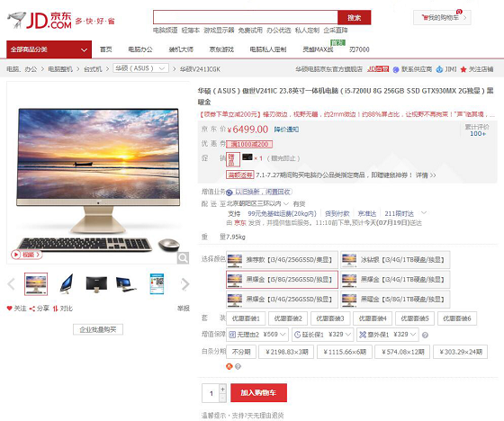
Task: Open 首页 nav item
Action: coord(106,49)
